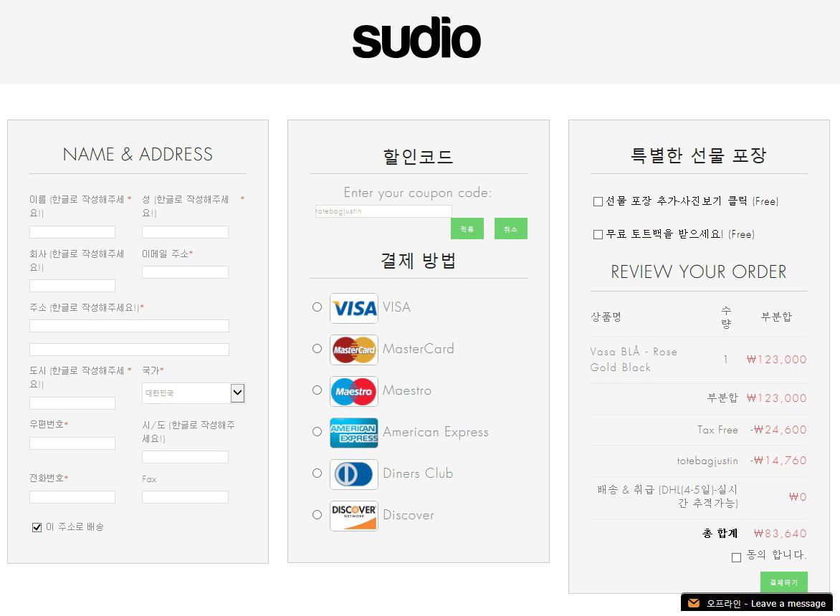Click the VISA text label
This screenshot has height=616, width=840.
396,307
